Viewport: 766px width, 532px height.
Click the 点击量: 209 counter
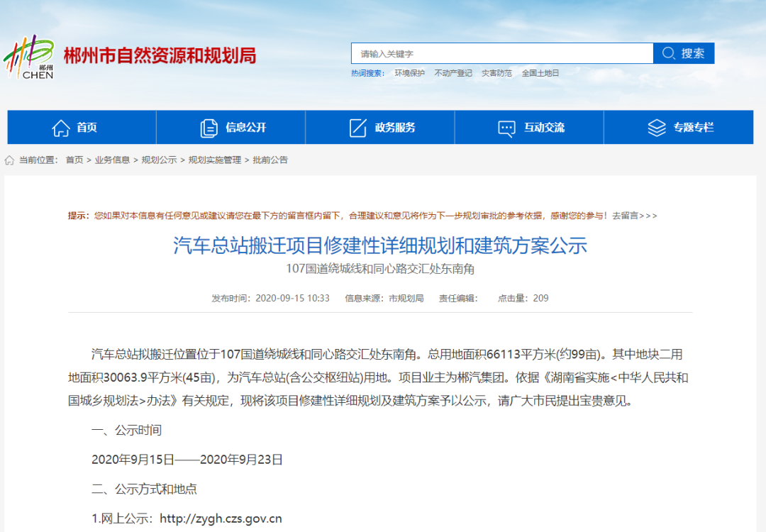click(523, 299)
